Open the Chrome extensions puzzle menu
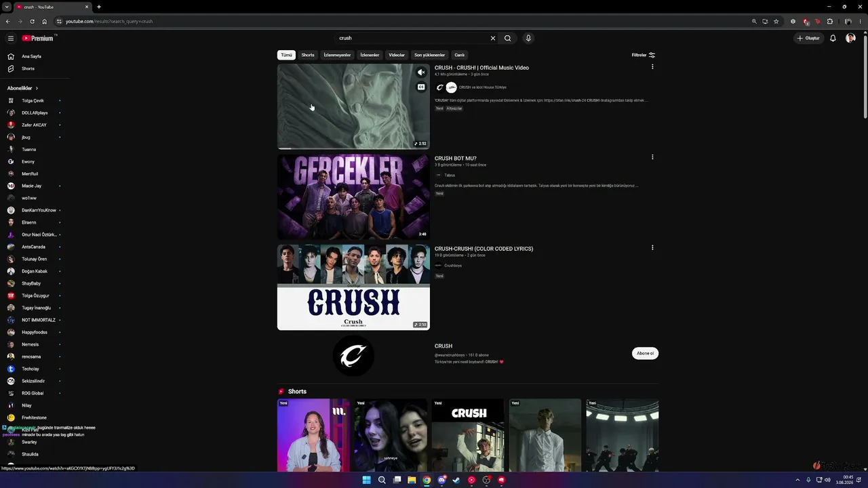The width and height of the screenshot is (868, 488). click(x=829, y=21)
